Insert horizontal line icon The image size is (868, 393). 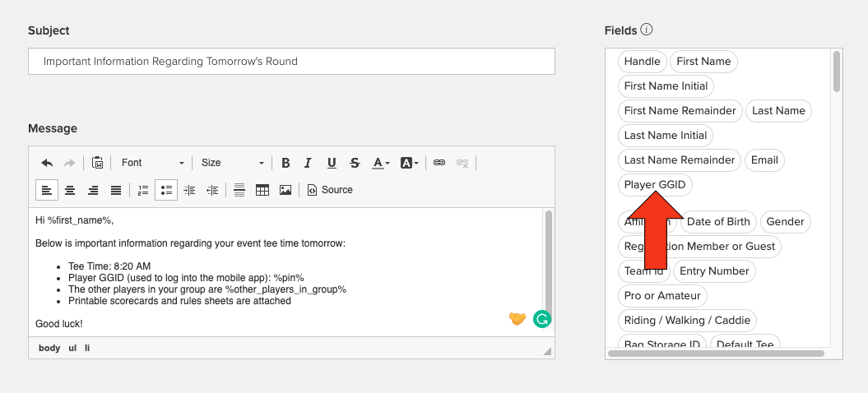[x=239, y=190]
